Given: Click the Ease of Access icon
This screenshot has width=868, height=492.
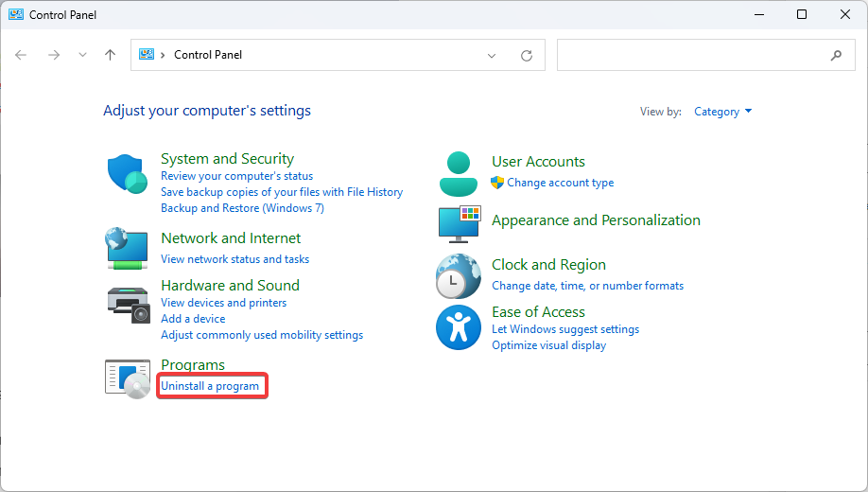Looking at the screenshot, I should (x=459, y=327).
